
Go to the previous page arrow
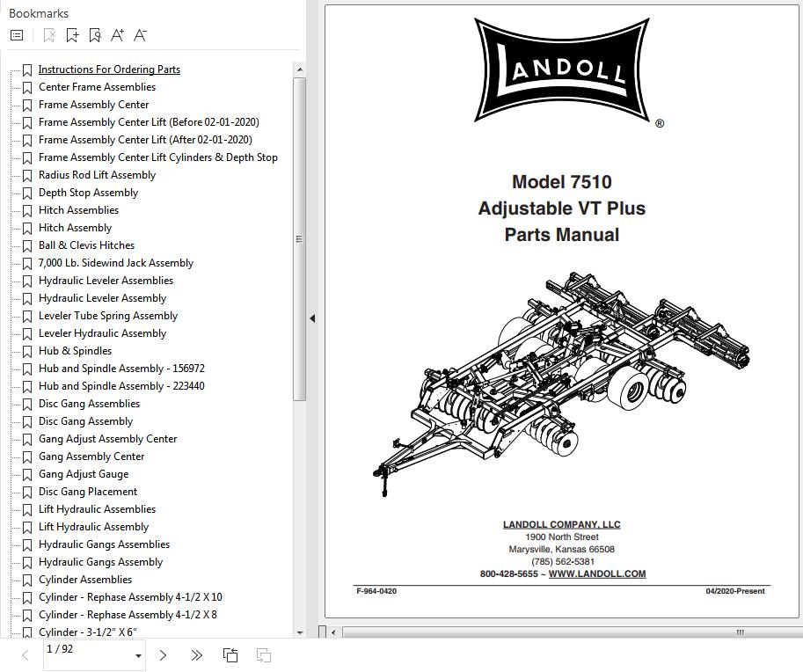(x=26, y=655)
